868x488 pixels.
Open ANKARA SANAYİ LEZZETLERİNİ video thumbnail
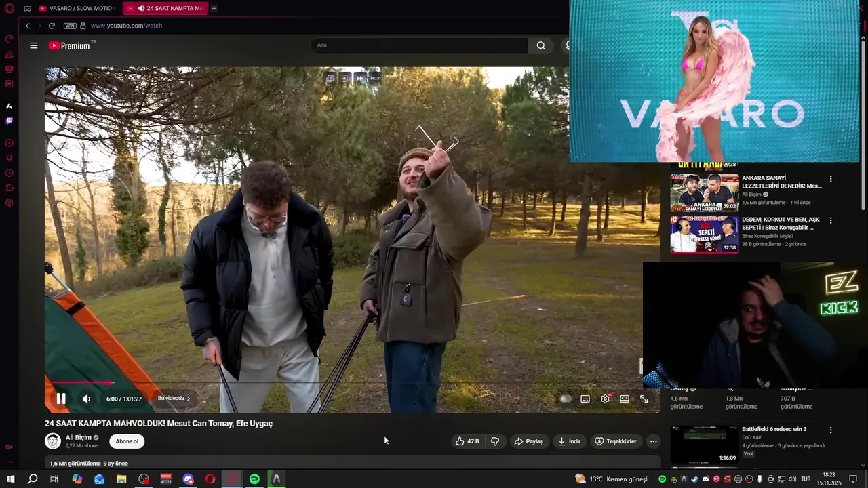[x=705, y=193]
